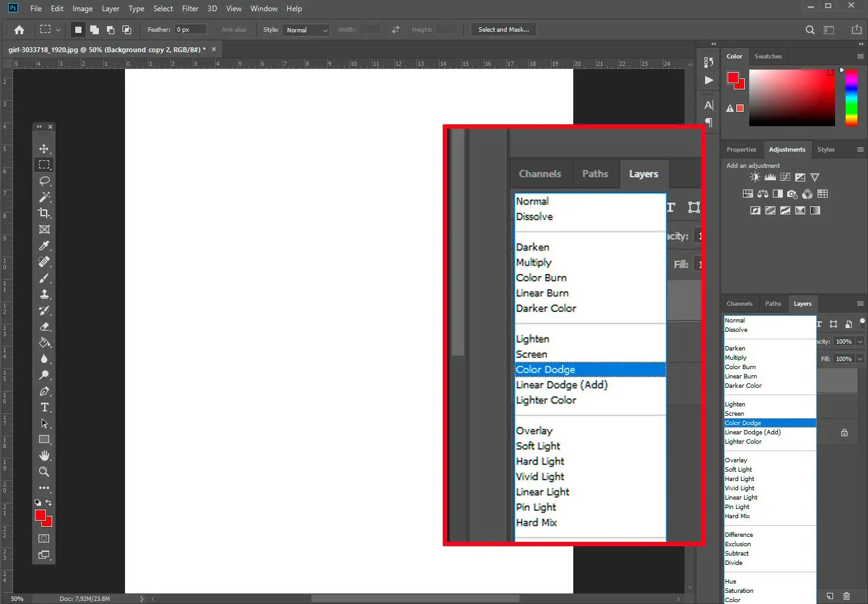Screen dimensions: 868x604
Task: Pick the Eyedropper tool
Action: click(x=44, y=245)
